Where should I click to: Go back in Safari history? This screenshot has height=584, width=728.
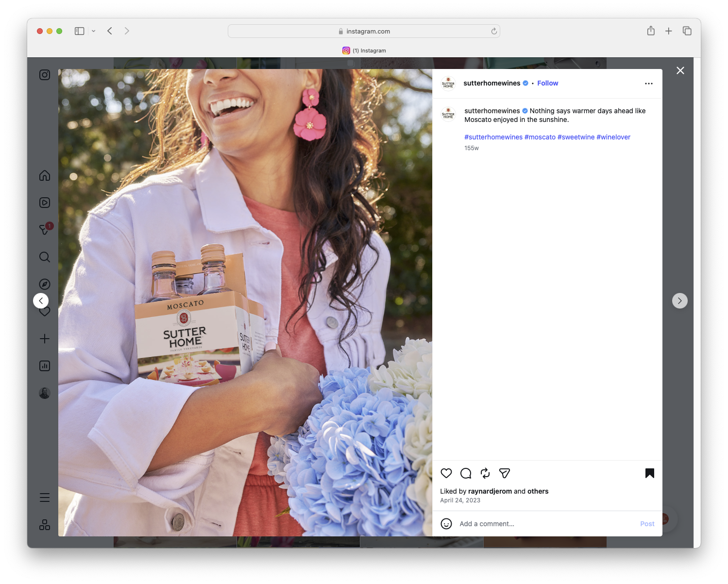coord(110,31)
